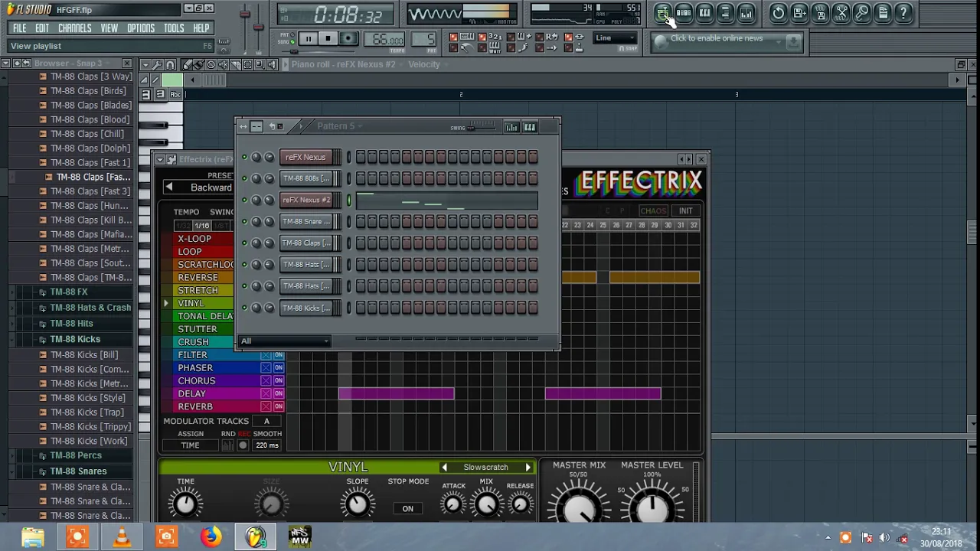Click the Effectrix INIT button

(685, 211)
